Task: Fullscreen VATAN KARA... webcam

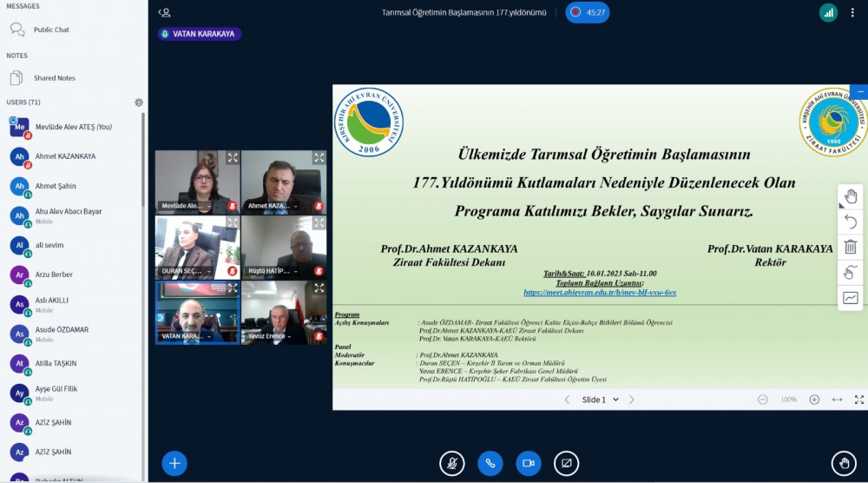Action: pyautogui.click(x=233, y=288)
